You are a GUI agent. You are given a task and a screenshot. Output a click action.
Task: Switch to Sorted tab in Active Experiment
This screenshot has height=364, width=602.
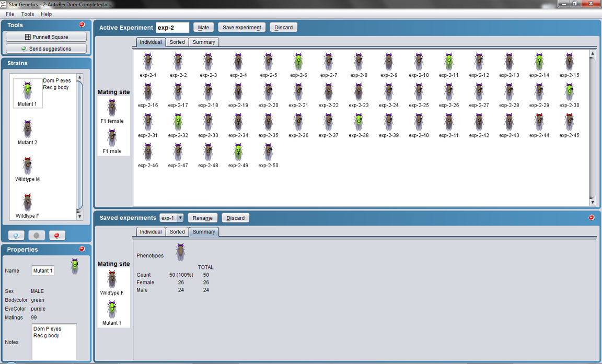177,42
